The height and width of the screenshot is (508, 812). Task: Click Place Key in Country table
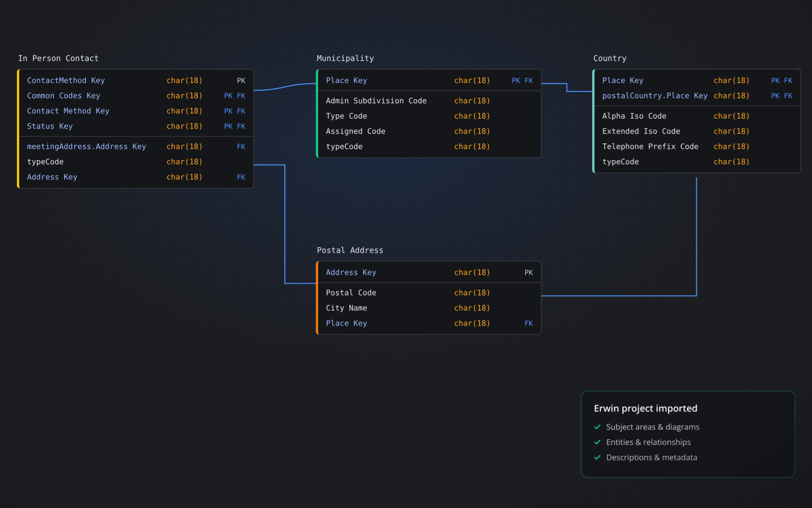pos(697,80)
